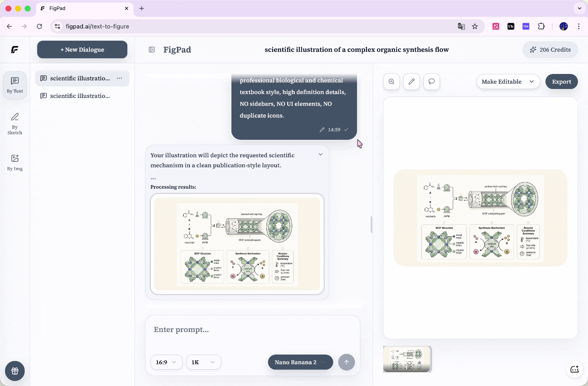Viewport: 588px width, 386px height.
Task: Open the By Sketch mode
Action: tap(15, 124)
